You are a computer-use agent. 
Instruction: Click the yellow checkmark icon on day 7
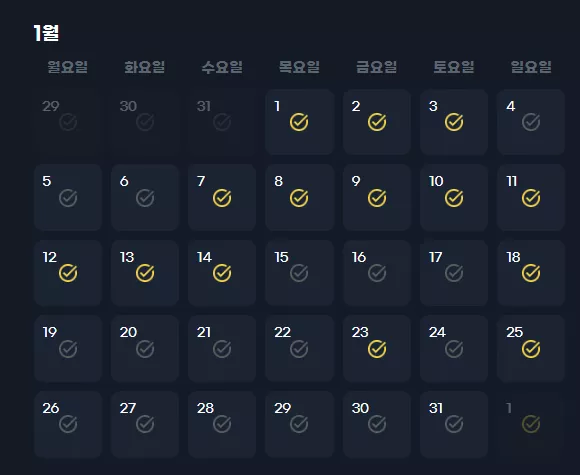point(222,198)
